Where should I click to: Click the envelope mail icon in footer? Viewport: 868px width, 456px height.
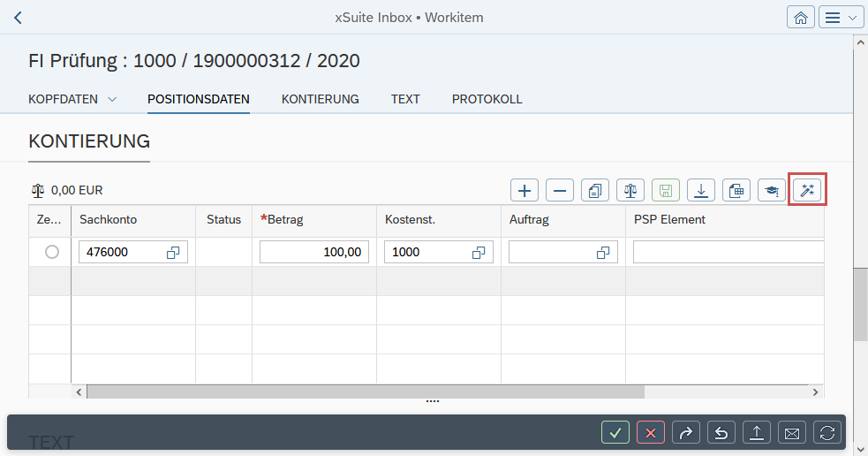pos(792,432)
